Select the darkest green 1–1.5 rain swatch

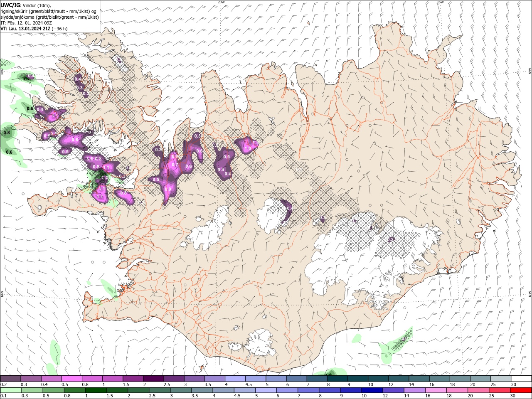(x=96, y=390)
